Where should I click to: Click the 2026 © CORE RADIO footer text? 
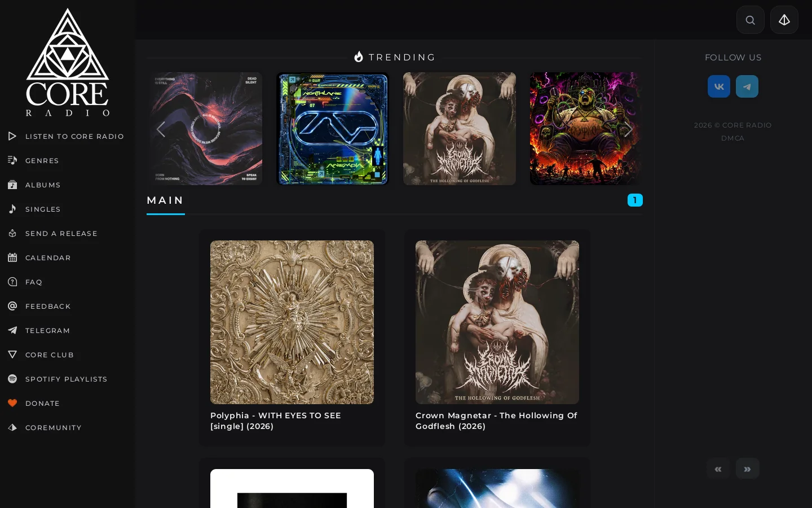(732, 125)
